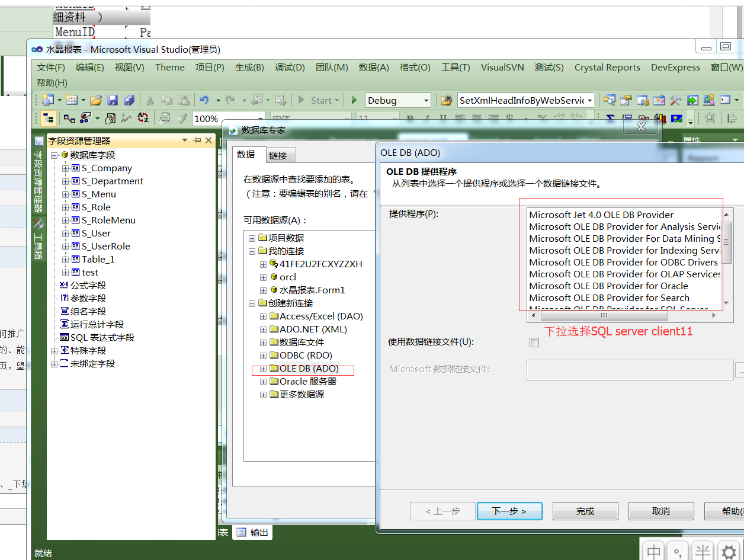
Task: Switch to the 输出 tab at bottom
Action: tap(253, 533)
